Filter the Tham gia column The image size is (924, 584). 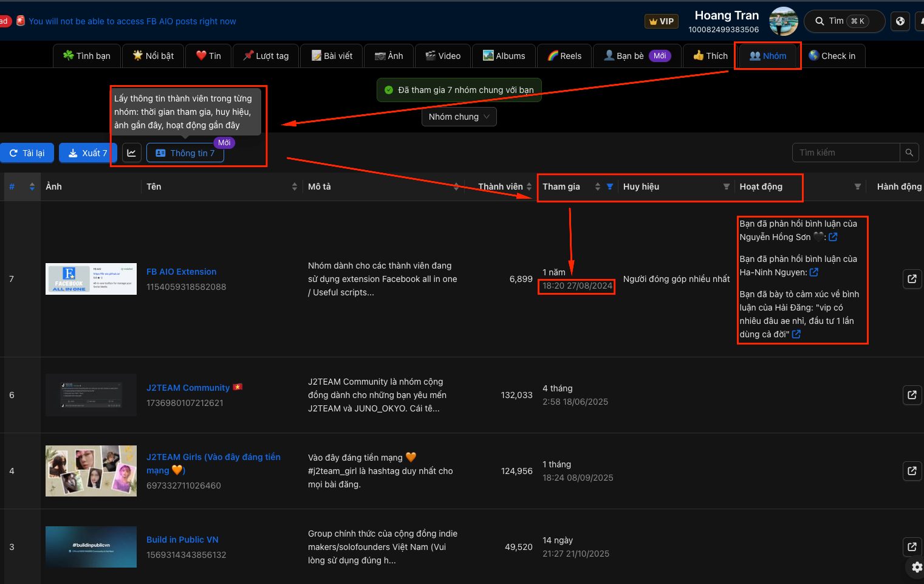coord(610,187)
